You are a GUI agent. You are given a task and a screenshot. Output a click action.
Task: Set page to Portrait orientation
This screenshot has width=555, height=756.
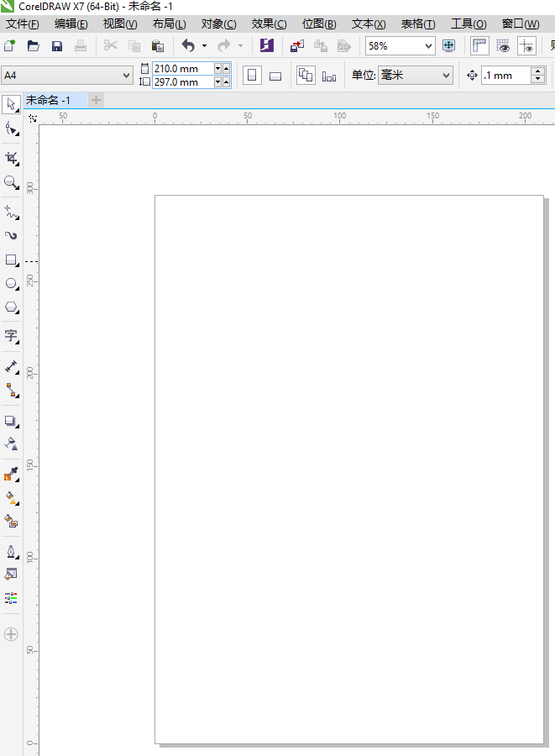252,76
